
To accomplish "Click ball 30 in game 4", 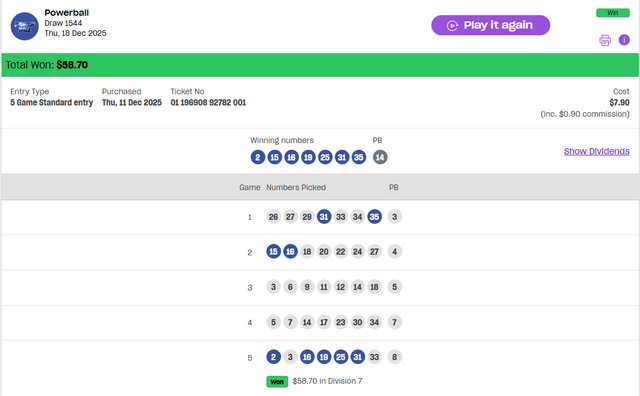I will [358, 323].
